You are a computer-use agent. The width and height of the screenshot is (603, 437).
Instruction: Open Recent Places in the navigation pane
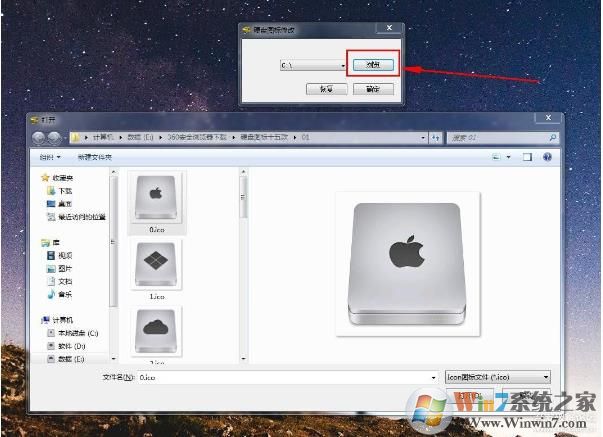click(x=76, y=217)
